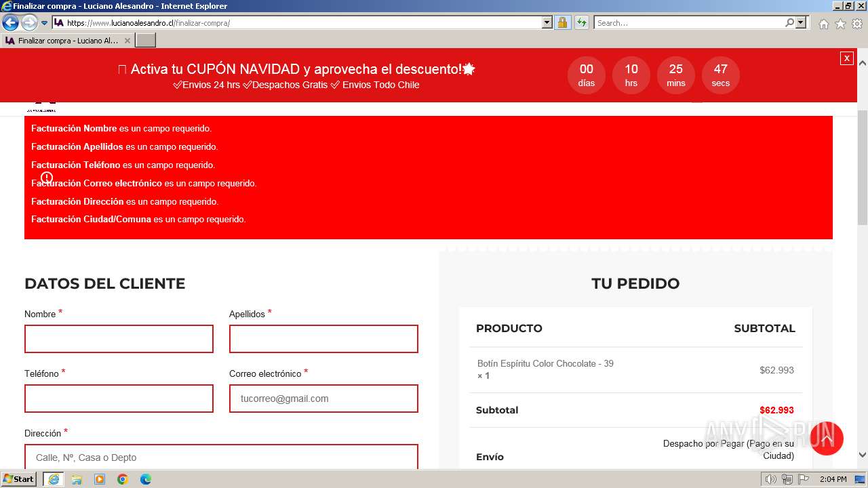
Task: Open Favorites star icon
Action: (x=840, y=24)
